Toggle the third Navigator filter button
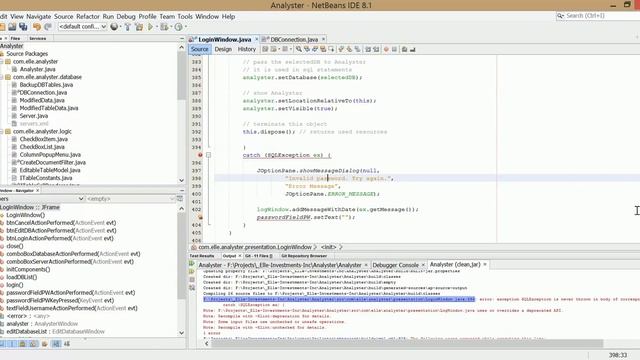The height and width of the screenshot is (360, 640). pyautogui.click(x=22, y=344)
